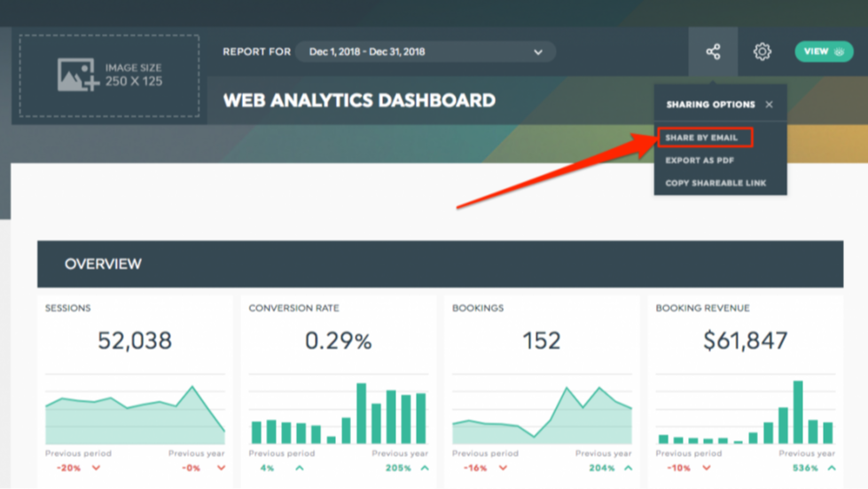Close the Sharing Options popup
The image size is (868, 489).
click(x=769, y=105)
